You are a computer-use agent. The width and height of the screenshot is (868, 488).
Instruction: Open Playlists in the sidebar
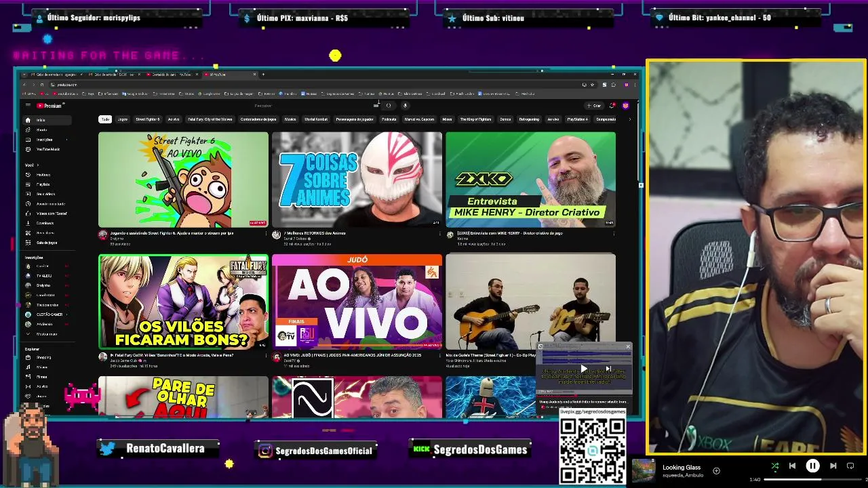click(47, 184)
